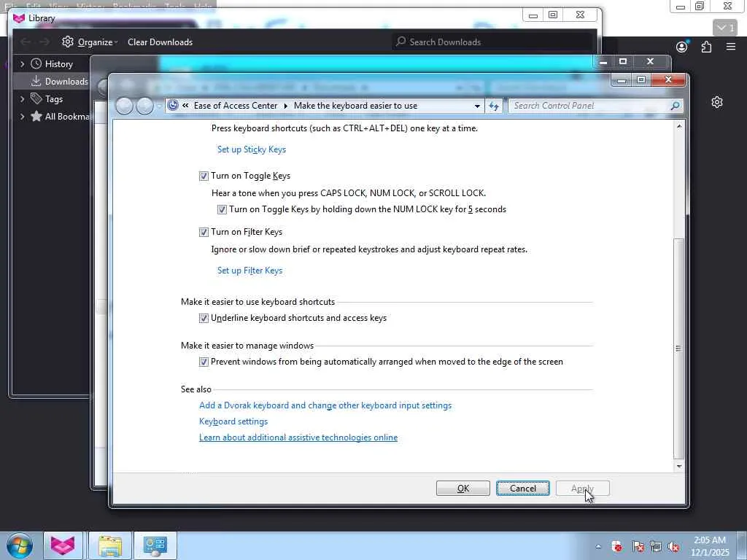The image size is (747, 560).
Task: Open Set up Filter Keys link
Action: pos(249,271)
